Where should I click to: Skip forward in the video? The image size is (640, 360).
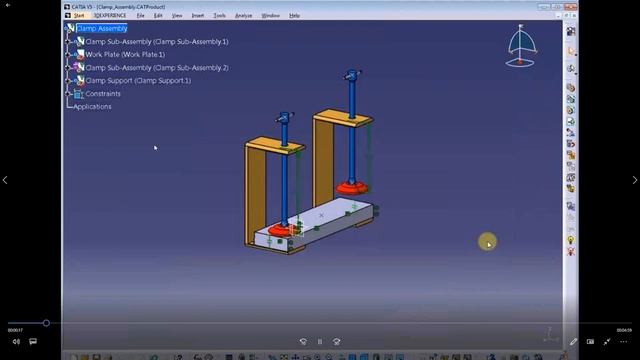336,342
